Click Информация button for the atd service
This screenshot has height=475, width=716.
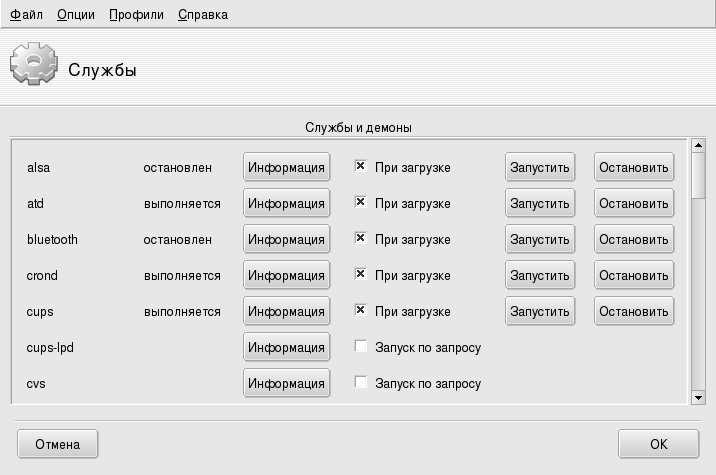[287, 204]
